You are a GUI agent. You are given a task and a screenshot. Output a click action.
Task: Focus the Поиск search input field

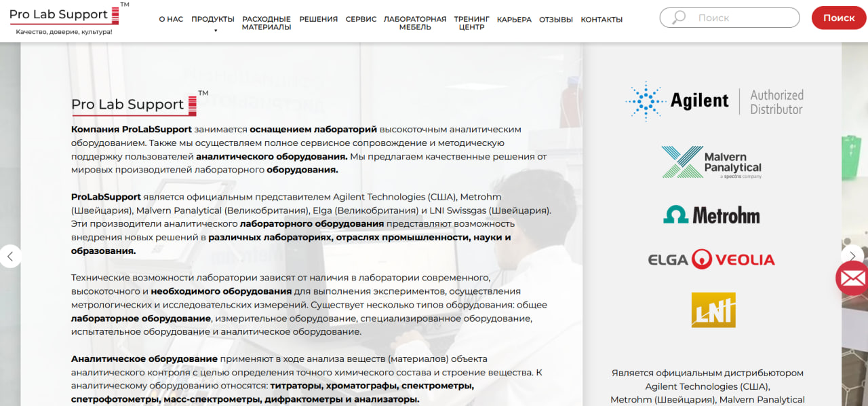[730, 18]
